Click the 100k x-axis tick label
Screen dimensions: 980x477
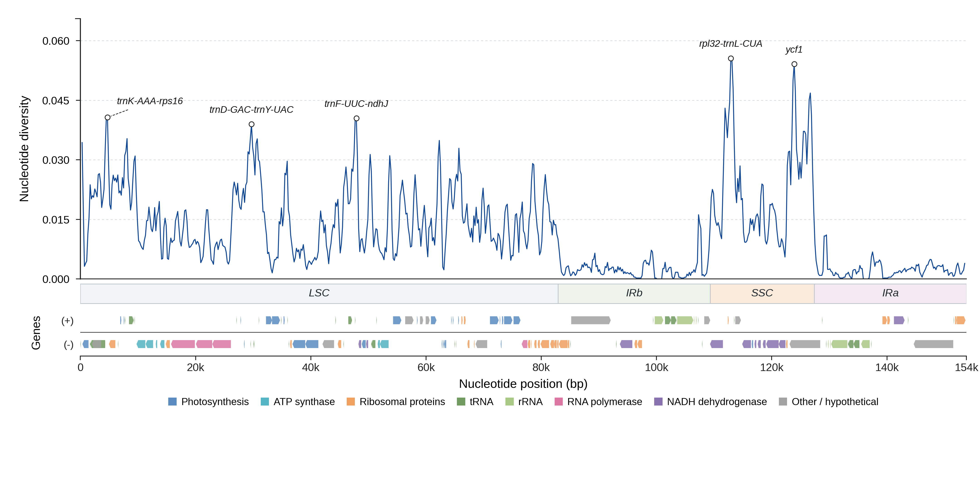(656, 368)
